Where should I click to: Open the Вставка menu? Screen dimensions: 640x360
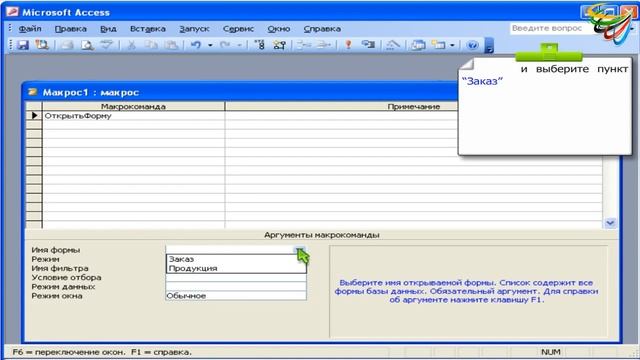(148, 29)
